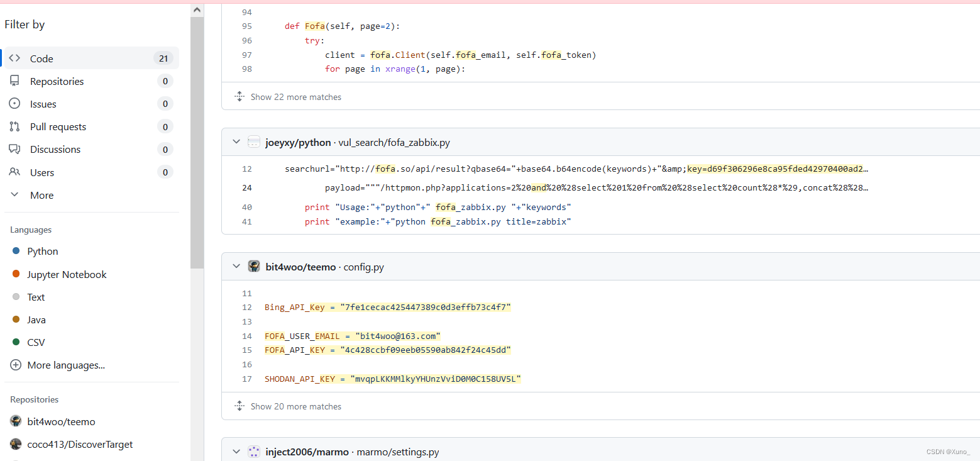Show 20 more matches
980x461 pixels.
tap(296, 406)
